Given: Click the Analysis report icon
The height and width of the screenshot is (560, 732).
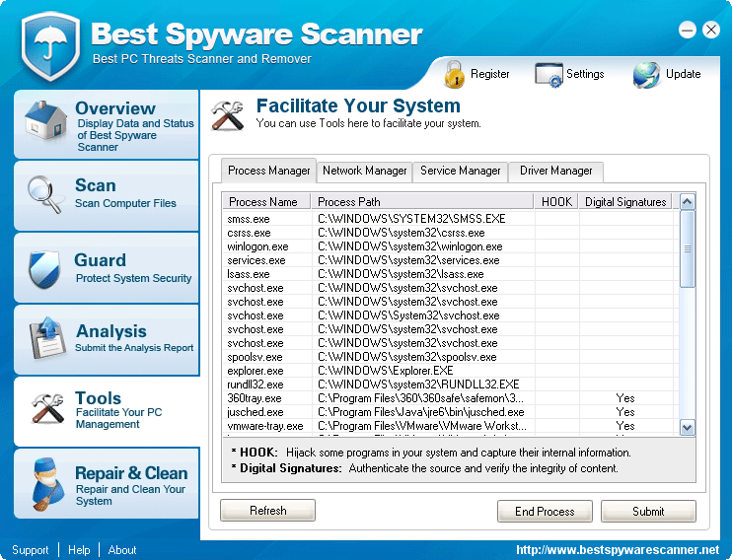Looking at the screenshot, I should (x=47, y=338).
